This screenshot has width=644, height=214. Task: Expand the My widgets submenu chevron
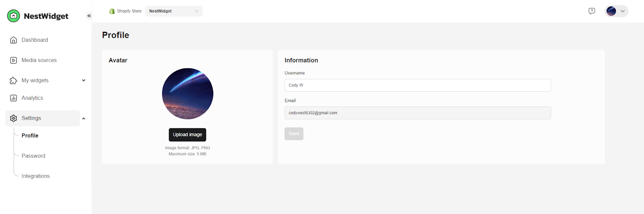[x=84, y=80]
